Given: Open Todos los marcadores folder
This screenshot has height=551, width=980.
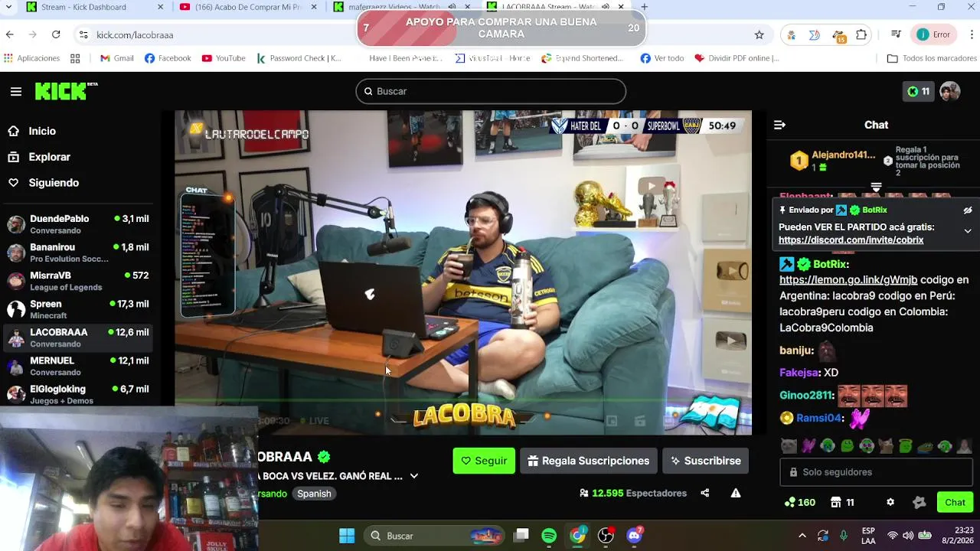Looking at the screenshot, I should (x=931, y=58).
